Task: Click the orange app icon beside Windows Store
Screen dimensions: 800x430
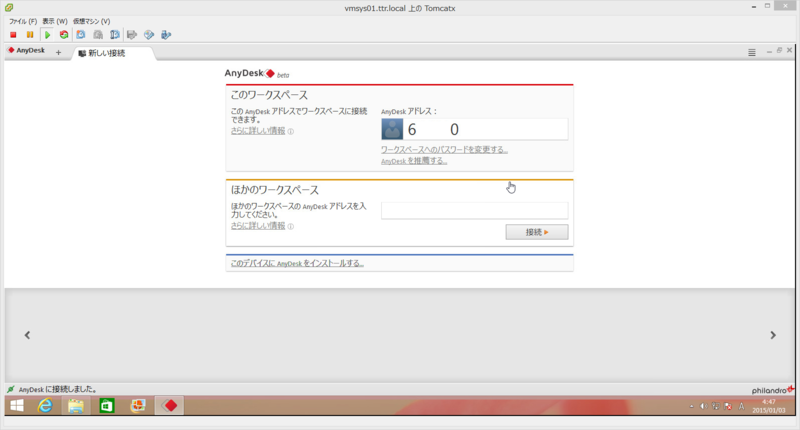Action: coord(138,406)
